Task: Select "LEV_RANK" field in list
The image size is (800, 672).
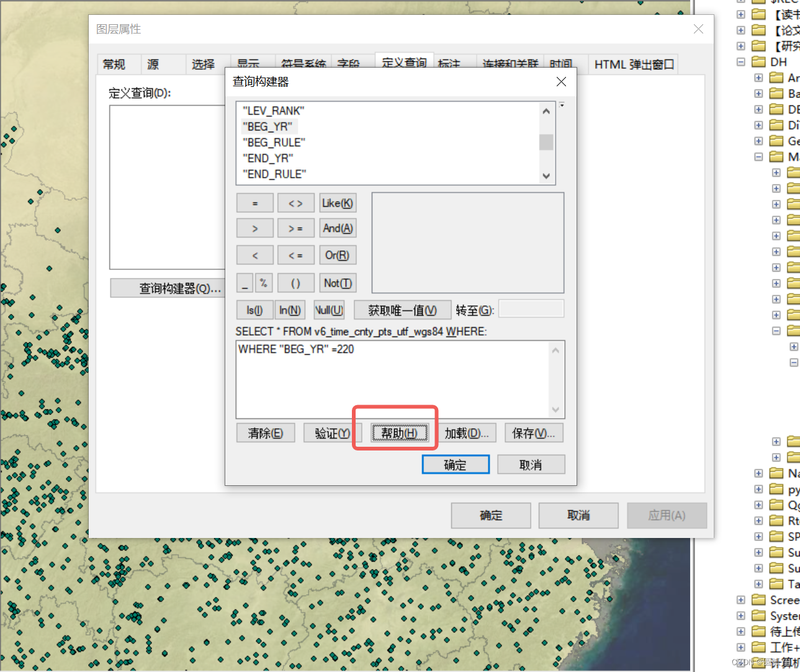Action: click(x=274, y=110)
